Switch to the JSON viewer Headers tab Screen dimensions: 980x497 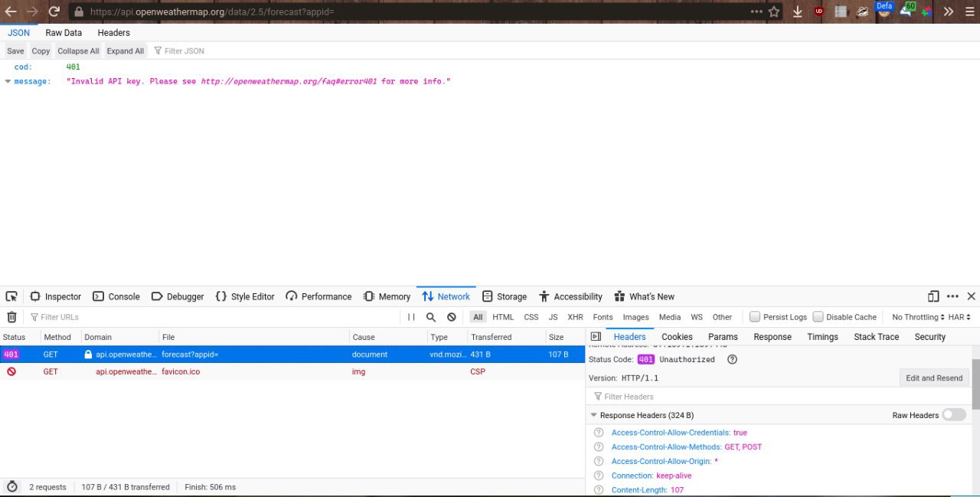click(113, 33)
